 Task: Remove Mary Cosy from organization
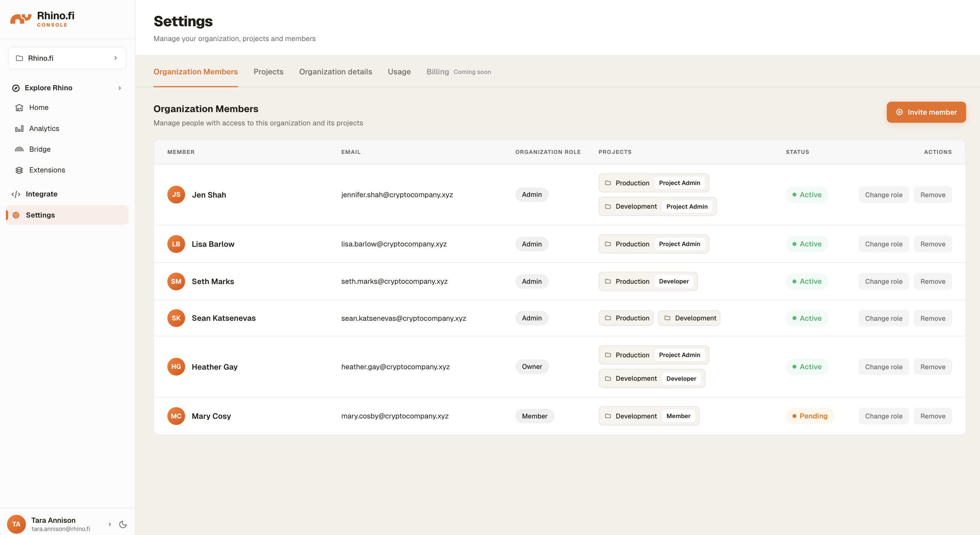932,416
